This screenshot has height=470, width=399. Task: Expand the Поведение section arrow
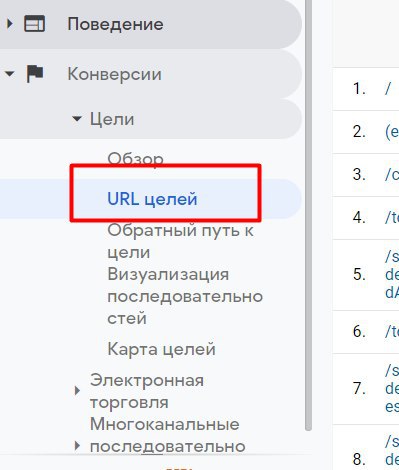[x=10, y=24]
